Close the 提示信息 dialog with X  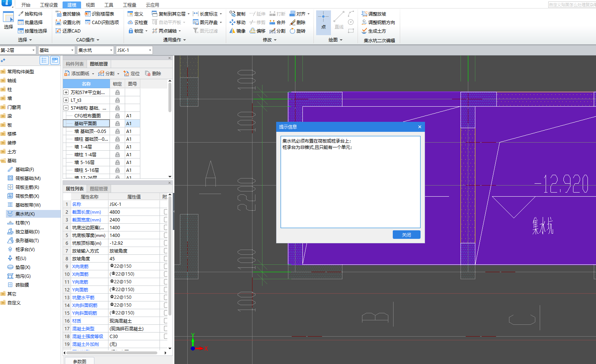[420, 127]
